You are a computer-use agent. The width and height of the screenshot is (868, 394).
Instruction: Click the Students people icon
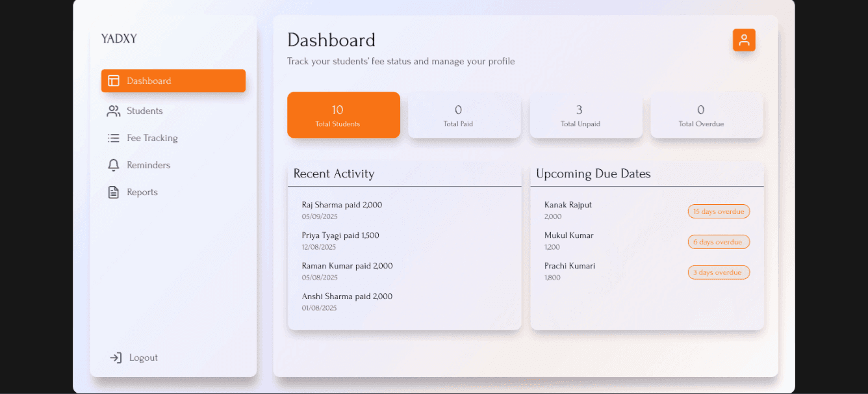tap(114, 111)
